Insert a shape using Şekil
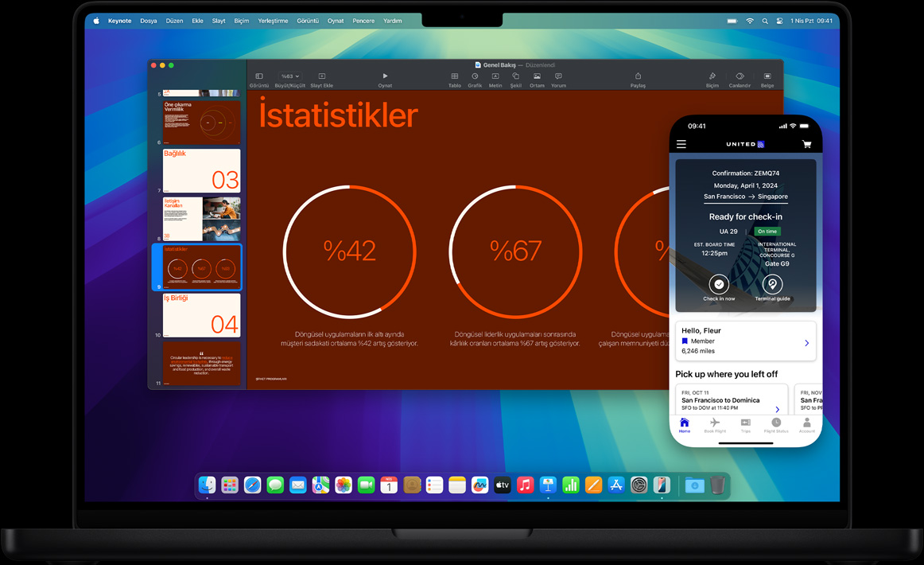 coord(515,80)
